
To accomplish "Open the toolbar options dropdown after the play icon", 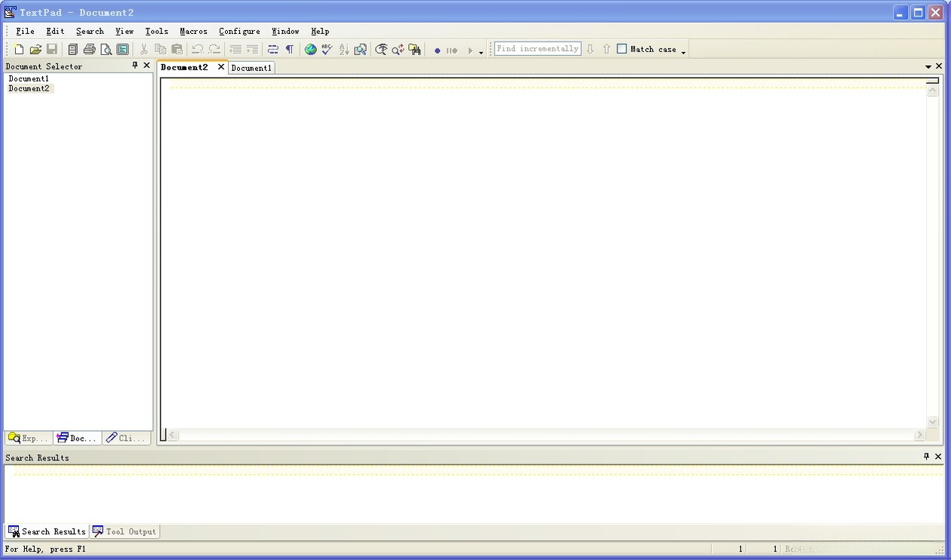I will 481,52.
